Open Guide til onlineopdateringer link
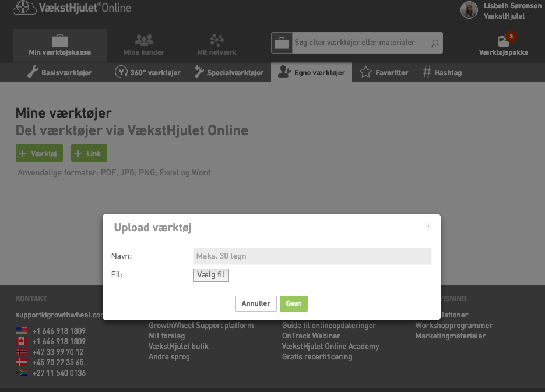Viewport: 545px width, 392px height. pos(329,326)
